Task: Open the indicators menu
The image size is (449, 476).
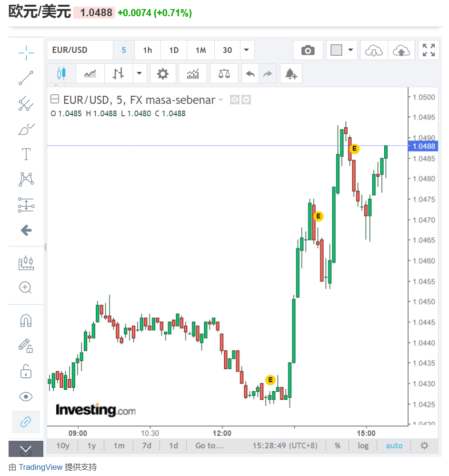Action: pyautogui.click(x=193, y=73)
